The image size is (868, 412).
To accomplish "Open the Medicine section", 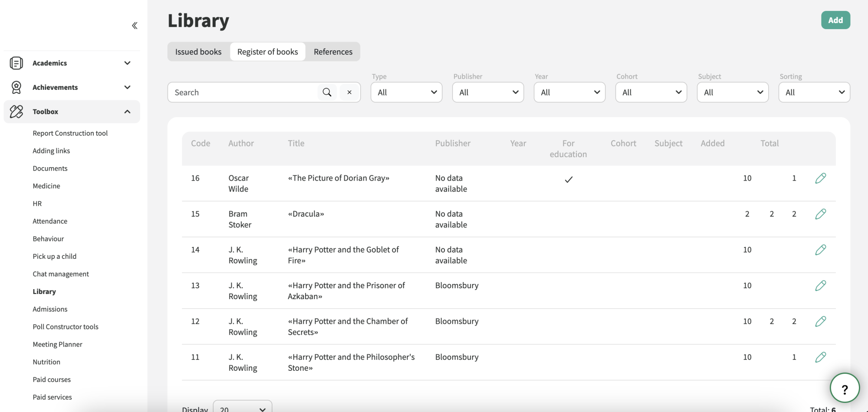I will coord(46,186).
